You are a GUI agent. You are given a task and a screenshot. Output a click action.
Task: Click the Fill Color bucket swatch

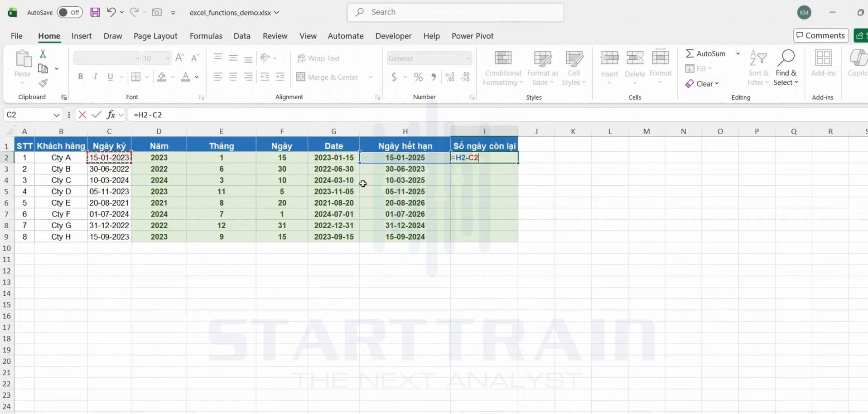pyautogui.click(x=162, y=77)
